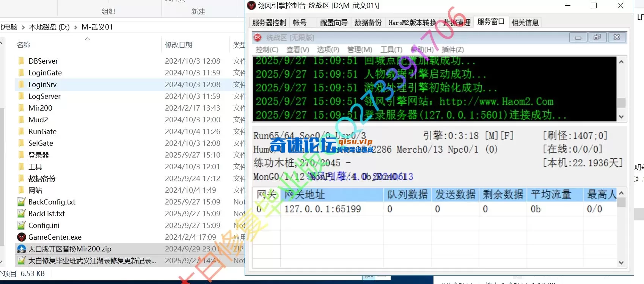Click the 新建 ribbon group label
Image resolution: width=644 pixels, height=284 pixels.
[x=198, y=12]
